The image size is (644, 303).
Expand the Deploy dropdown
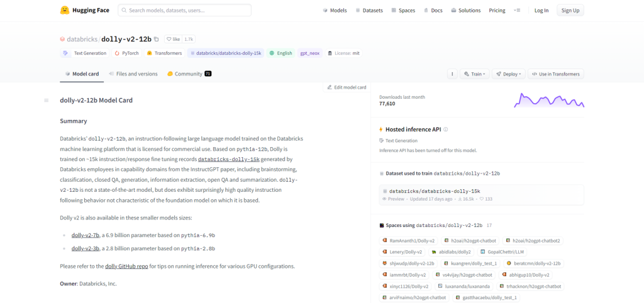point(508,74)
